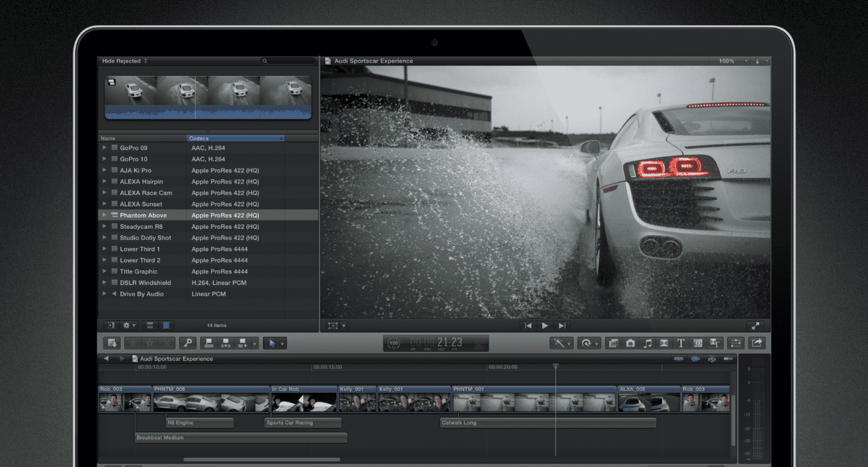The width and height of the screenshot is (868, 467).
Task: Click the Retime speedometer icon
Action: (x=586, y=343)
